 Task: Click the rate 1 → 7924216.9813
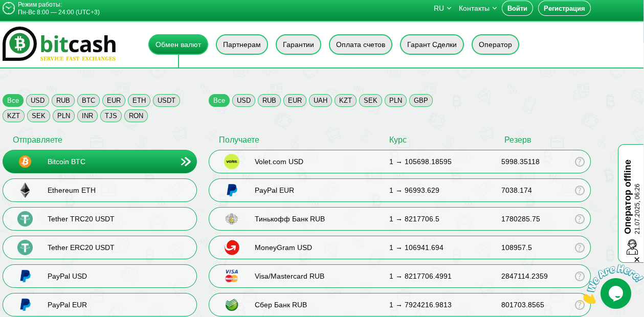420,305
